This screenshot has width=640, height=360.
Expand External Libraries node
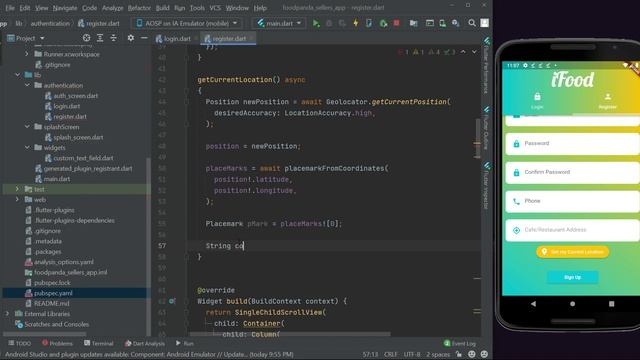click(7, 314)
